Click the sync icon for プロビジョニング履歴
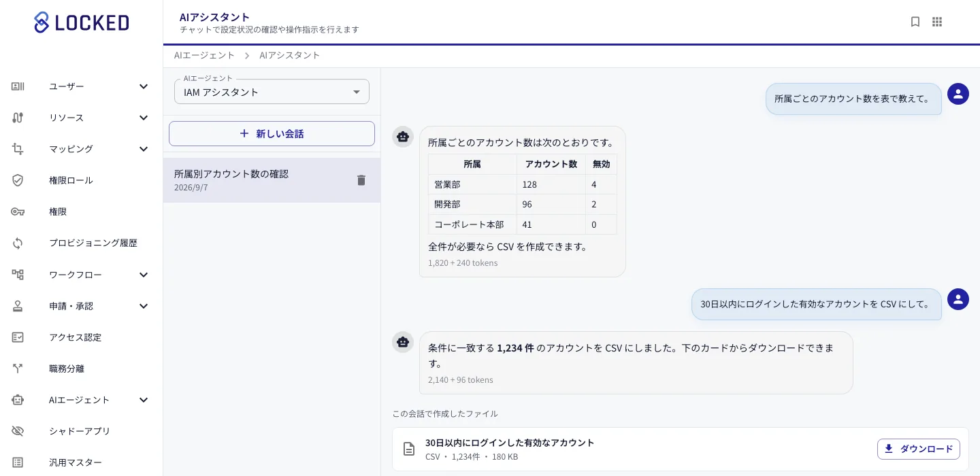 pos(18,243)
